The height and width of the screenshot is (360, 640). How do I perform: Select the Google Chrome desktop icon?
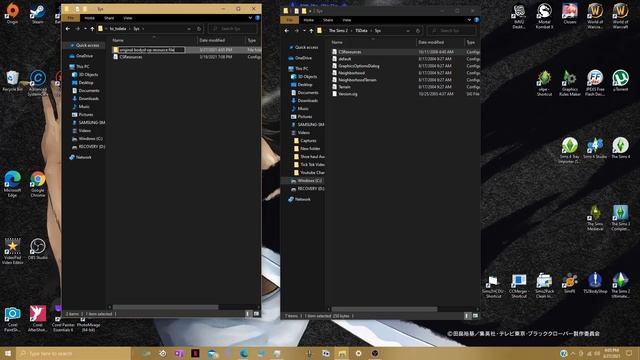pos(38,184)
